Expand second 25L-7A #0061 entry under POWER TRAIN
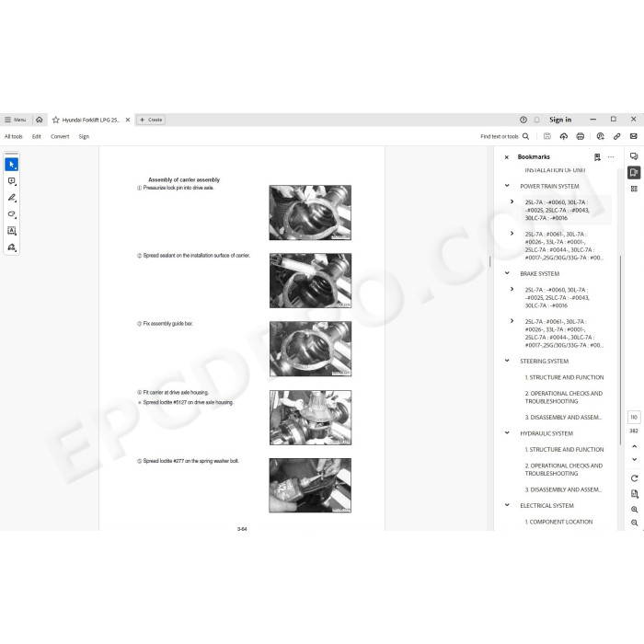The image size is (644, 644). pos(512,234)
